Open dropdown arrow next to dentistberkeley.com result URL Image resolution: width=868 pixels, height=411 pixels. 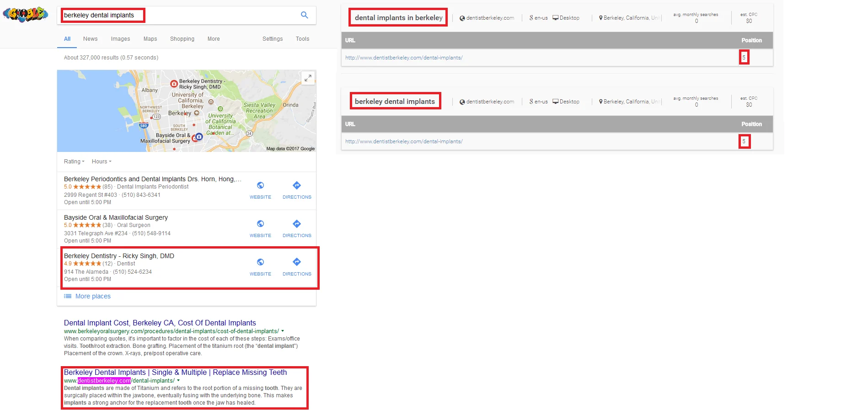pos(178,380)
